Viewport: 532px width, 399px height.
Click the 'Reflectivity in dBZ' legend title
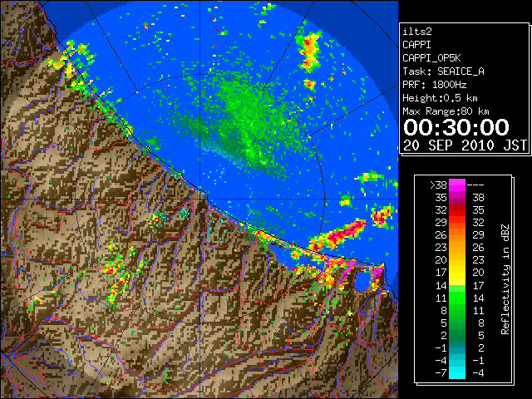[x=505, y=279]
